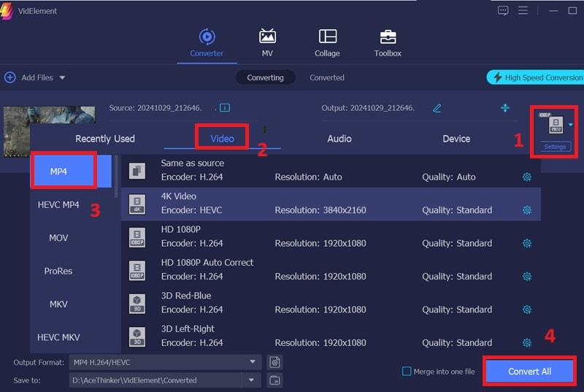Open settings gear for HD 1080P Auto Correct
The width and height of the screenshot is (584, 392).
(526, 276)
